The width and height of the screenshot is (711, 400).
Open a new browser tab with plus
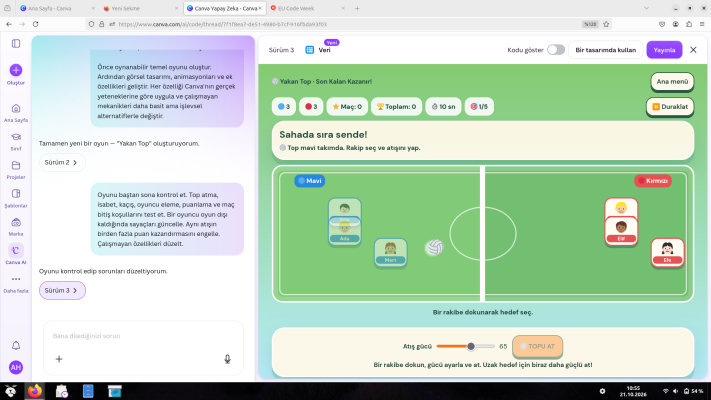(357, 8)
